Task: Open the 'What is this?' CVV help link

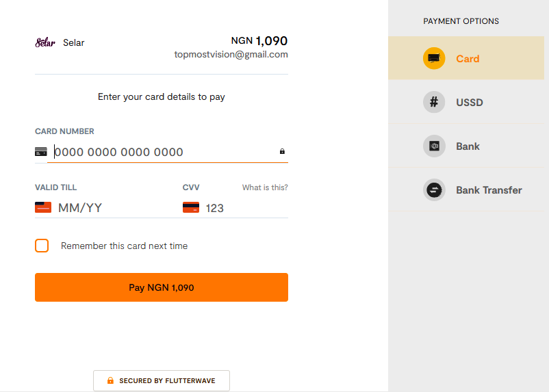Action: 265,187
